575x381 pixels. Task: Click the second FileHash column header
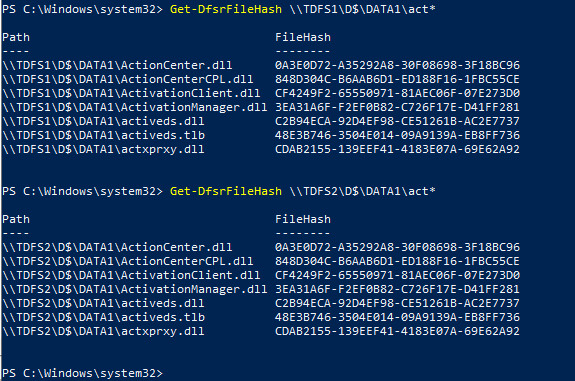click(303, 219)
